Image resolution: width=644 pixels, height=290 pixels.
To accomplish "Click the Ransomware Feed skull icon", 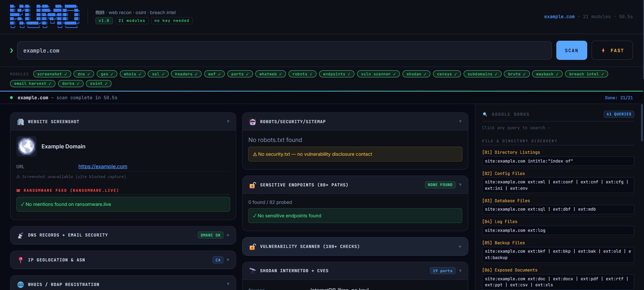I will (x=18, y=190).
